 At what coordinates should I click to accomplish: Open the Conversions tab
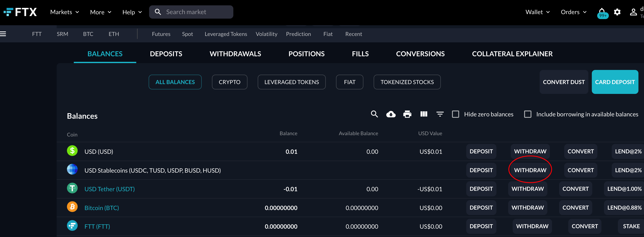click(x=420, y=54)
